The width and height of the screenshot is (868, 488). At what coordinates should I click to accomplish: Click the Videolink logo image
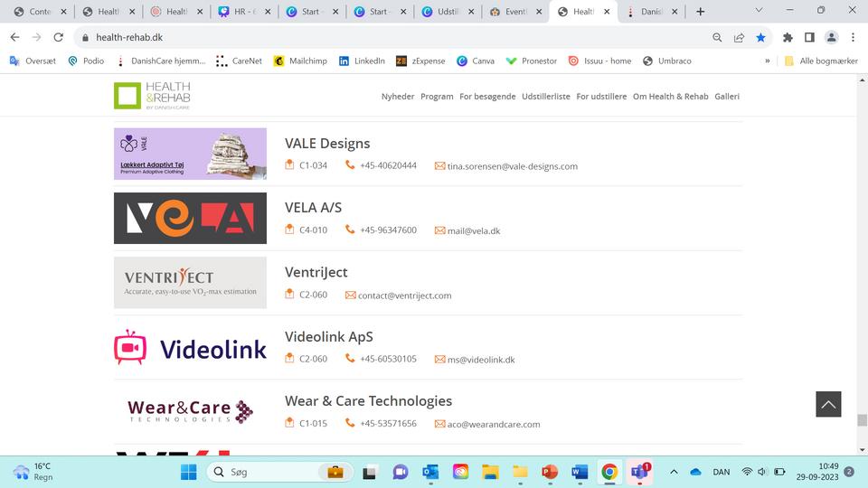pos(190,347)
